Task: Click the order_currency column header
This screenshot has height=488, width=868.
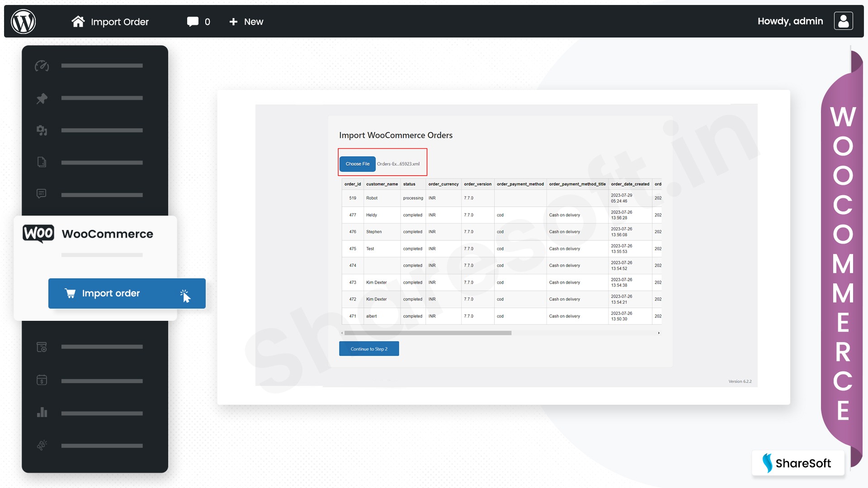Action: click(x=443, y=184)
